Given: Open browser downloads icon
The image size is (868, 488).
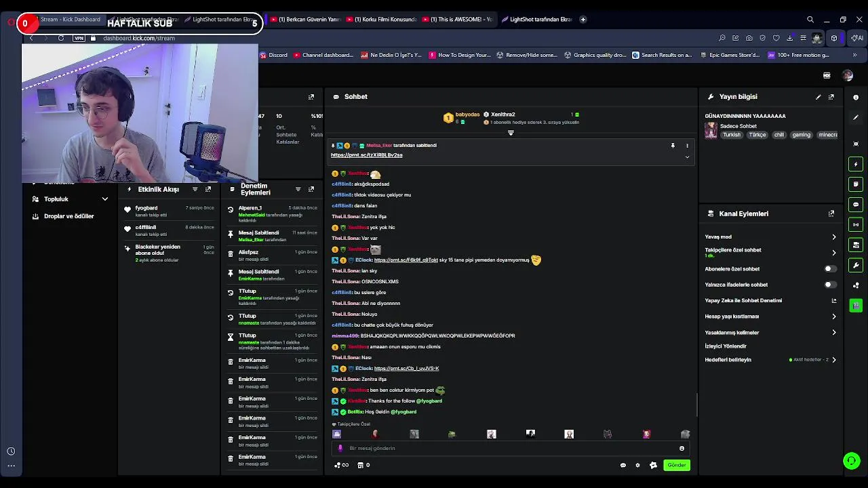Looking at the screenshot, I should pos(790,38).
